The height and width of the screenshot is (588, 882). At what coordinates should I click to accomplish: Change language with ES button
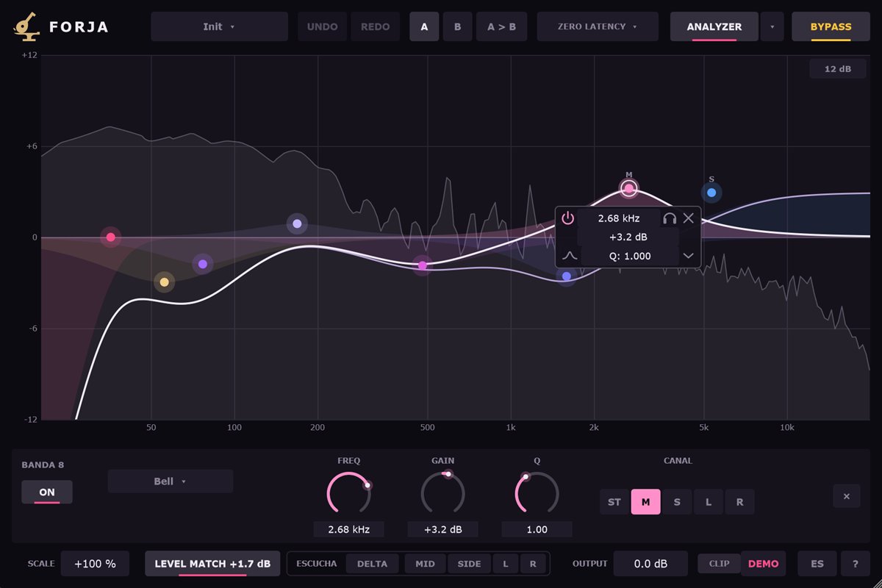click(817, 564)
